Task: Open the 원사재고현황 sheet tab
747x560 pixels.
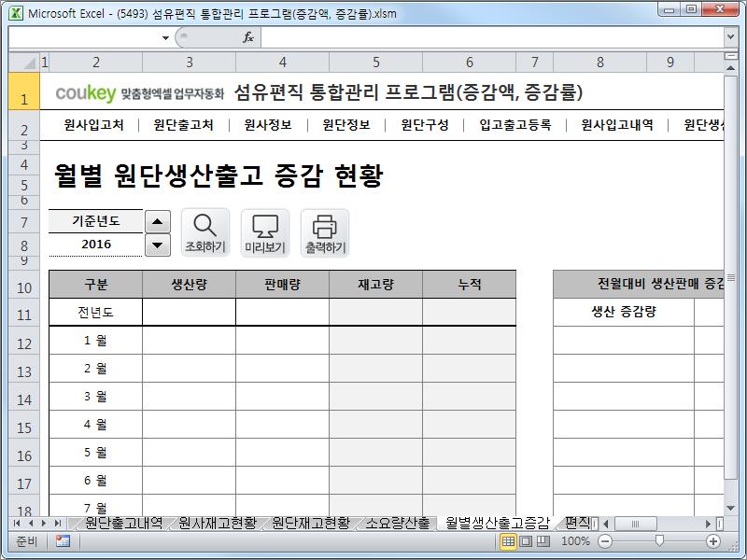Action: point(218,524)
